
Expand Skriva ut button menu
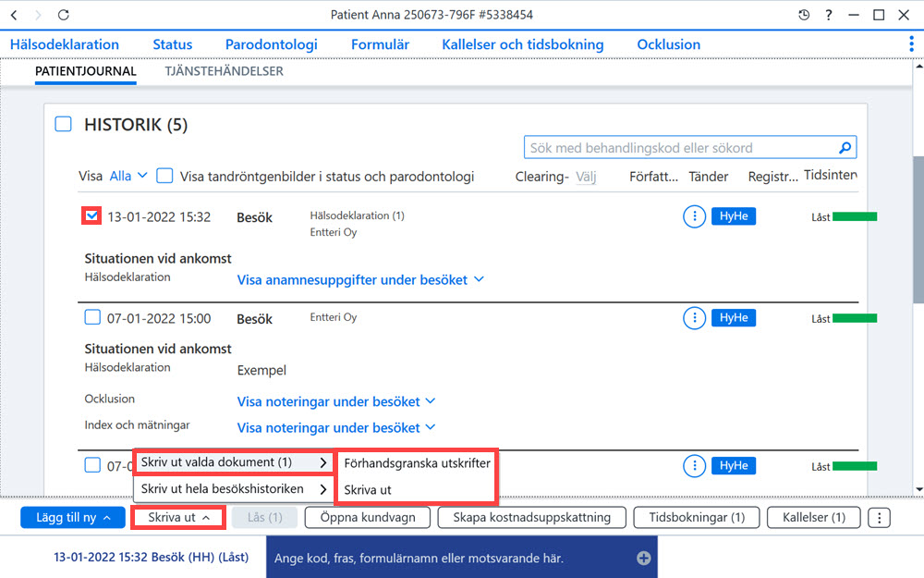178,517
